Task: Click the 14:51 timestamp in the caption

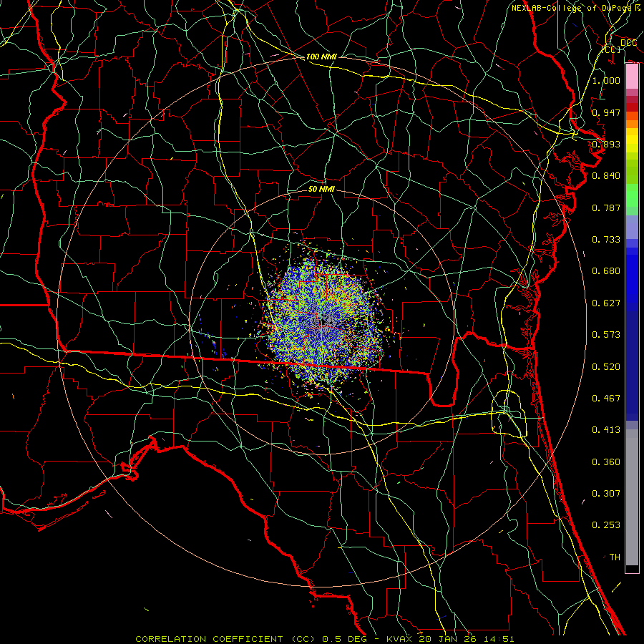Action: click(x=499, y=639)
